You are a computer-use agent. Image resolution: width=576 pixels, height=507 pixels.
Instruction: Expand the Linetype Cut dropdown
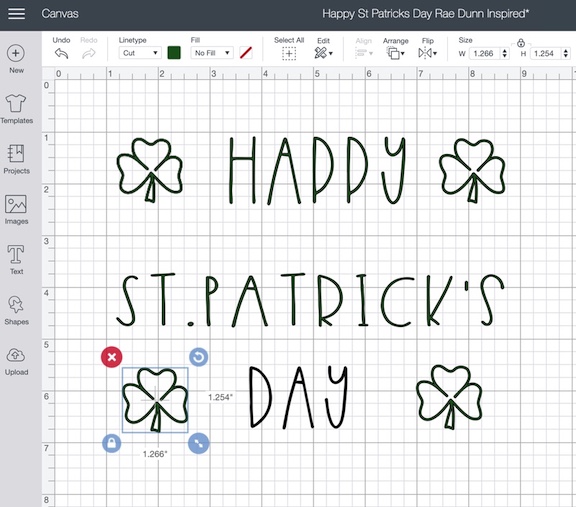point(140,53)
